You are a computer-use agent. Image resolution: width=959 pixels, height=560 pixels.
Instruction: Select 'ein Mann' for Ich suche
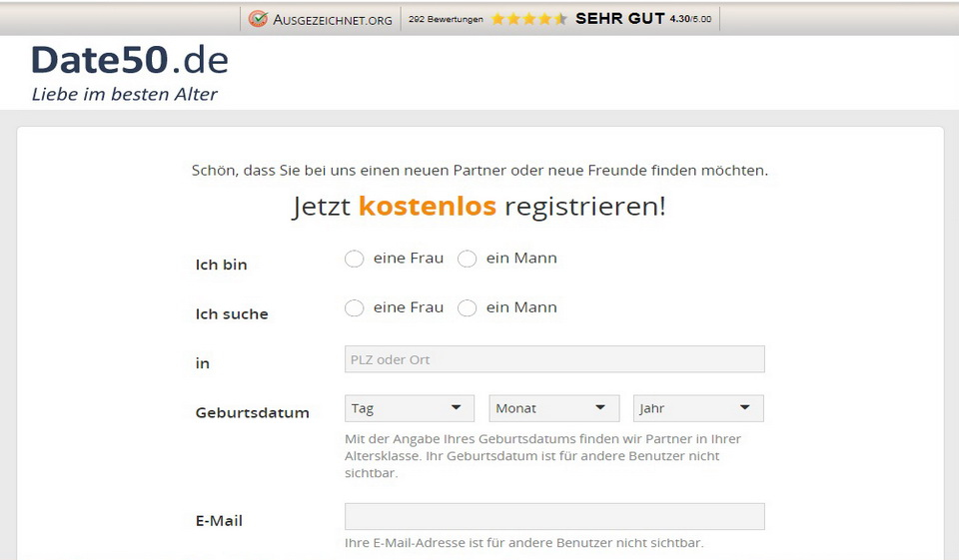pyautogui.click(x=467, y=308)
